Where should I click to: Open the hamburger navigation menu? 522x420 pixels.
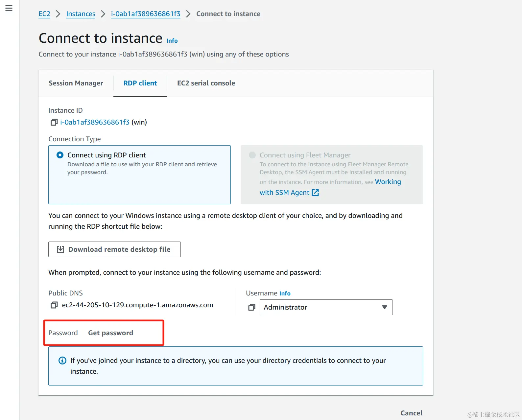click(x=9, y=8)
